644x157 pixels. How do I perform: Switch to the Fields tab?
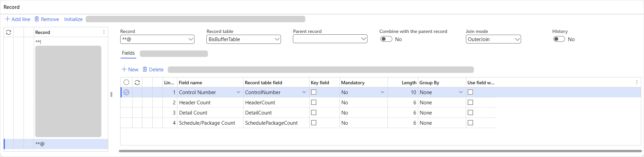pos(128,53)
